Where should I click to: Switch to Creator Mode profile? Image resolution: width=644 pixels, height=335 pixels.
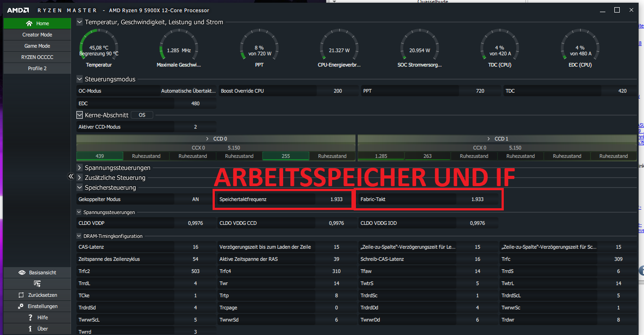(x=37, y=35)
